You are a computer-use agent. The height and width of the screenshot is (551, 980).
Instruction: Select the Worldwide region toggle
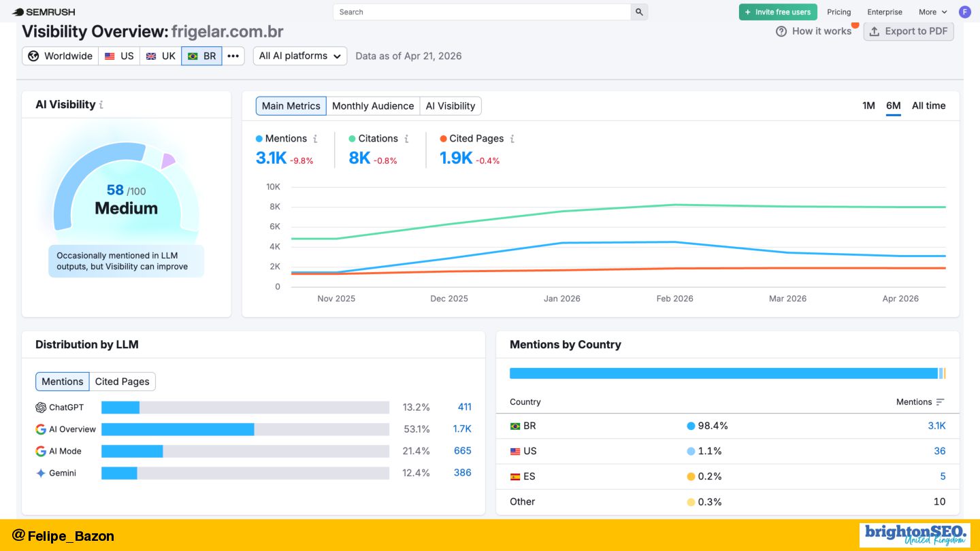61,56
